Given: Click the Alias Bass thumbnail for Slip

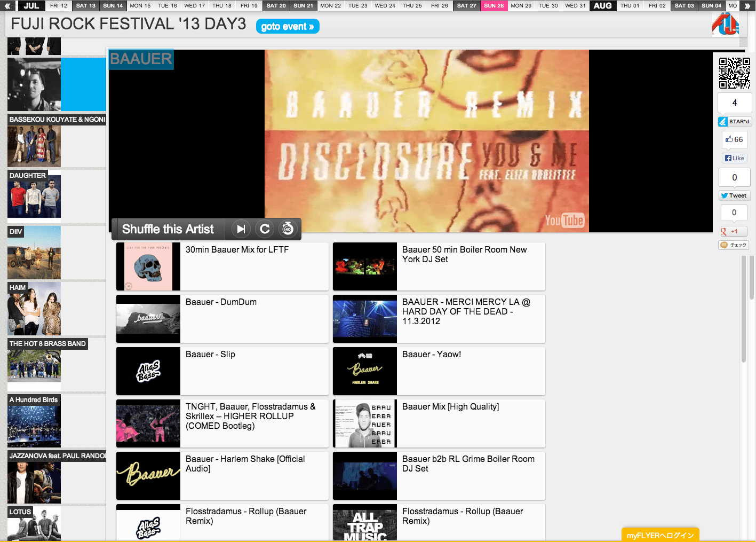Looking at the screenshot, I should [148, 371].
